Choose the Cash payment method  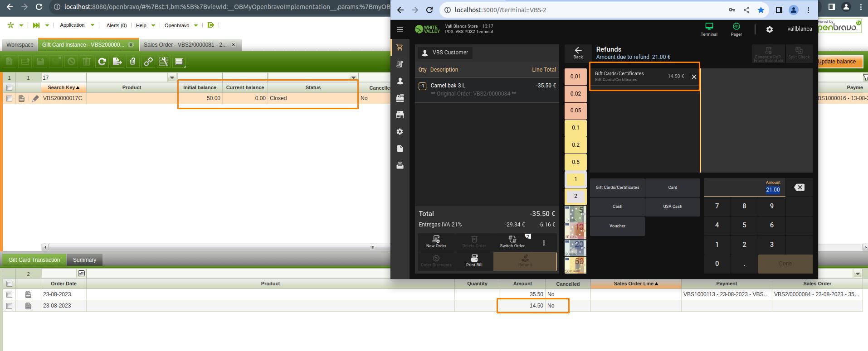coord(617,207)
